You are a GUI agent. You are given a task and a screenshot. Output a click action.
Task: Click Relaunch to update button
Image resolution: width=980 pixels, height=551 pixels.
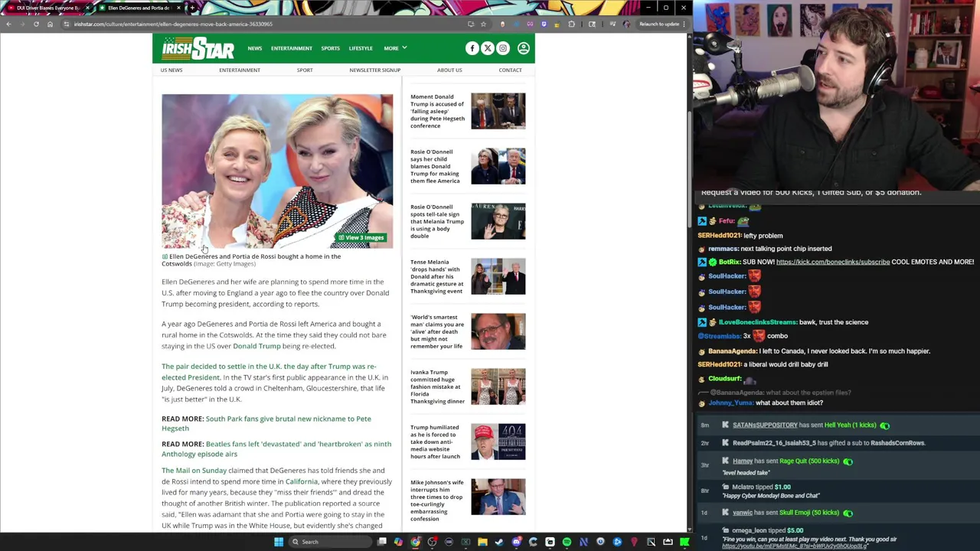click(x=659, y=24)
